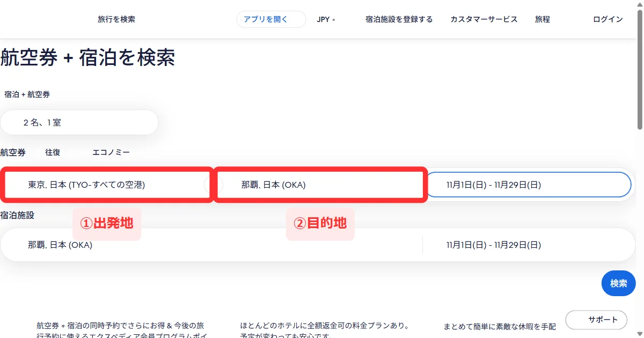Open the サポート chat button
This screenshot has height=338, width=644.
596,319
